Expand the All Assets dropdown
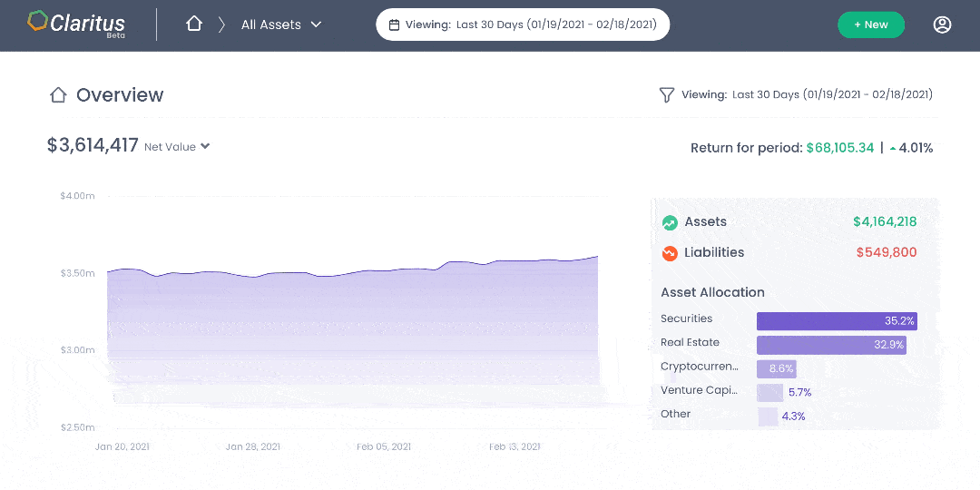This screenshot has width=980, height=490. 281,24
